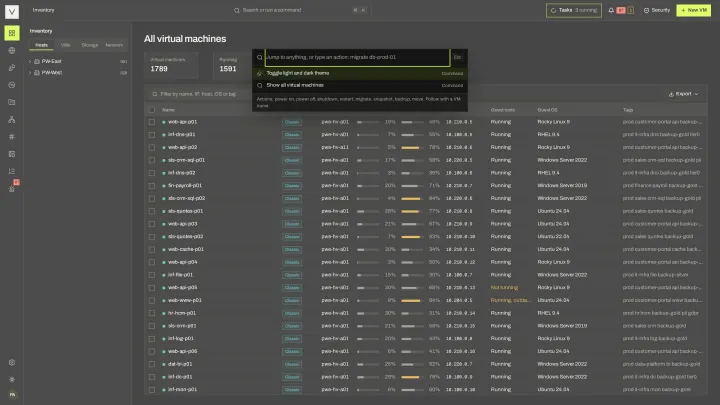
Task: Click the bug icon with red badge
Action: [12, 188]
